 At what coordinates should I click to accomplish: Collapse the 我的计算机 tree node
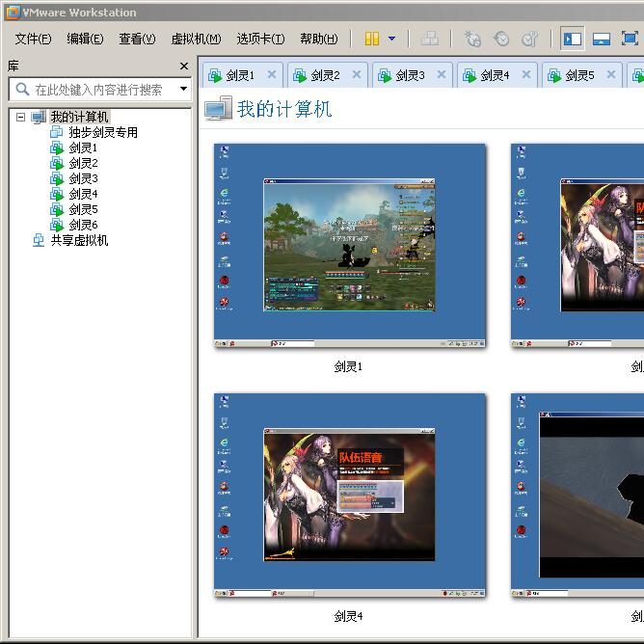click(x=20, y=117)
